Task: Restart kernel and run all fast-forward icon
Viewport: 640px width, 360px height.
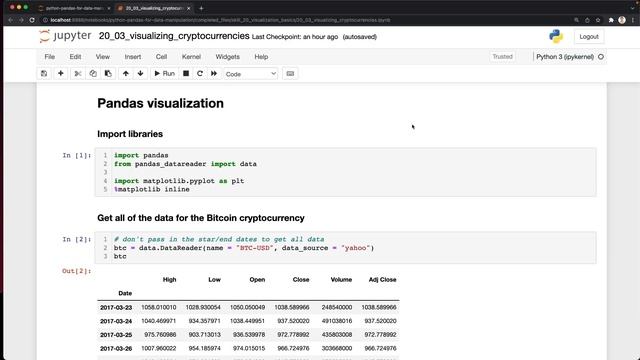Action: pyautogui.click(x=214, y=73)
